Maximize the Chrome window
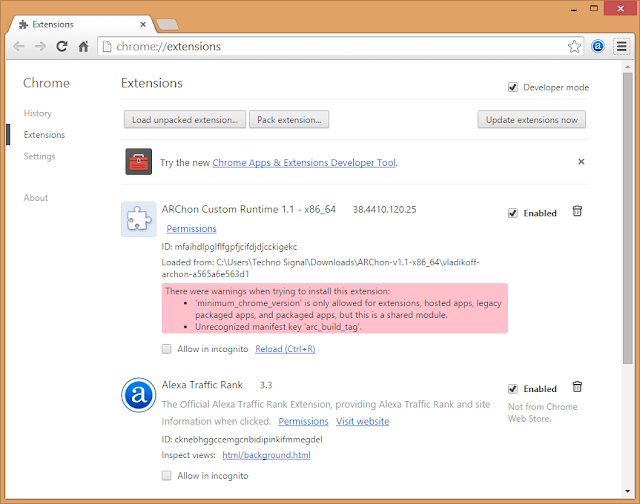This screenshot has width=640, height=504. (x=594, y=9)
